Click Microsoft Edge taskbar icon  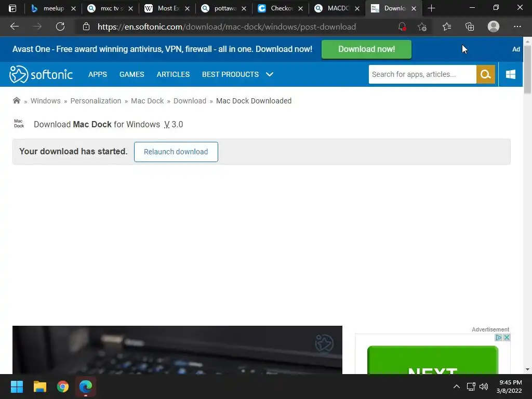pyautogui.click(x=86, y=387)
